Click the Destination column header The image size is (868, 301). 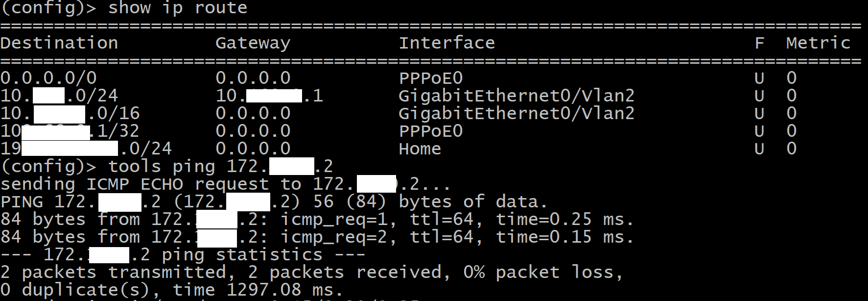click(x=59, y=43)
